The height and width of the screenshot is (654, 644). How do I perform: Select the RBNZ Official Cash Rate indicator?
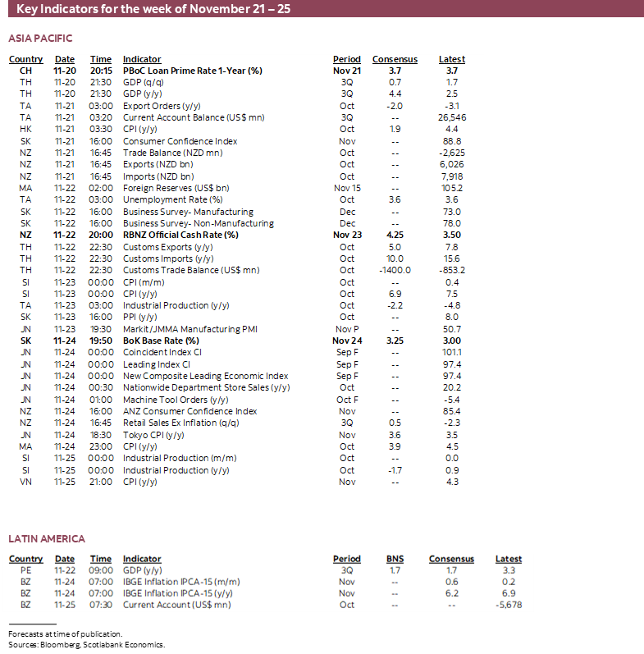click(180, 235)
